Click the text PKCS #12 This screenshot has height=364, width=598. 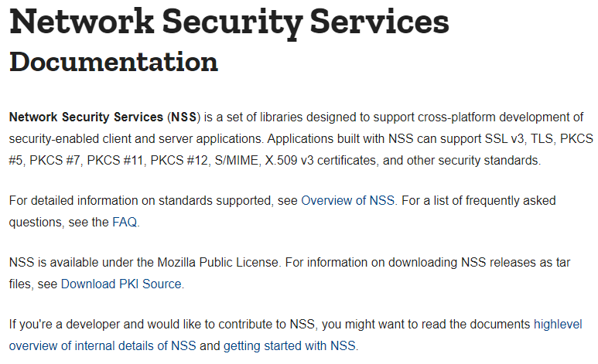tap(179, 161)
